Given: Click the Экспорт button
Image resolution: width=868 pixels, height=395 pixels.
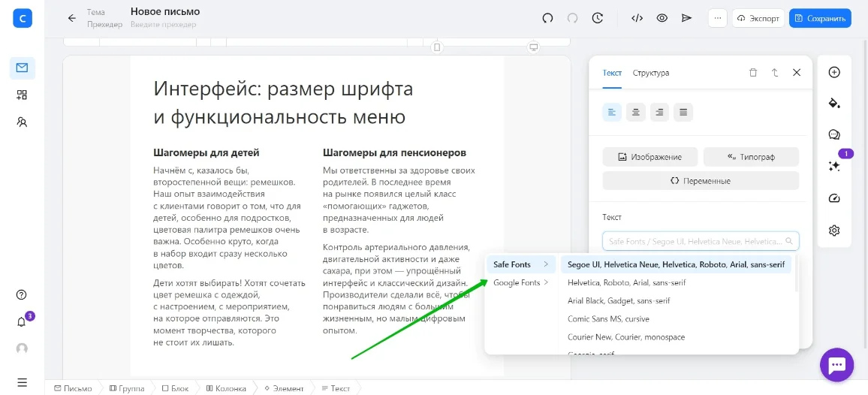Looking at the screenshot, I should pyautogui.click(x=758, y=18).
